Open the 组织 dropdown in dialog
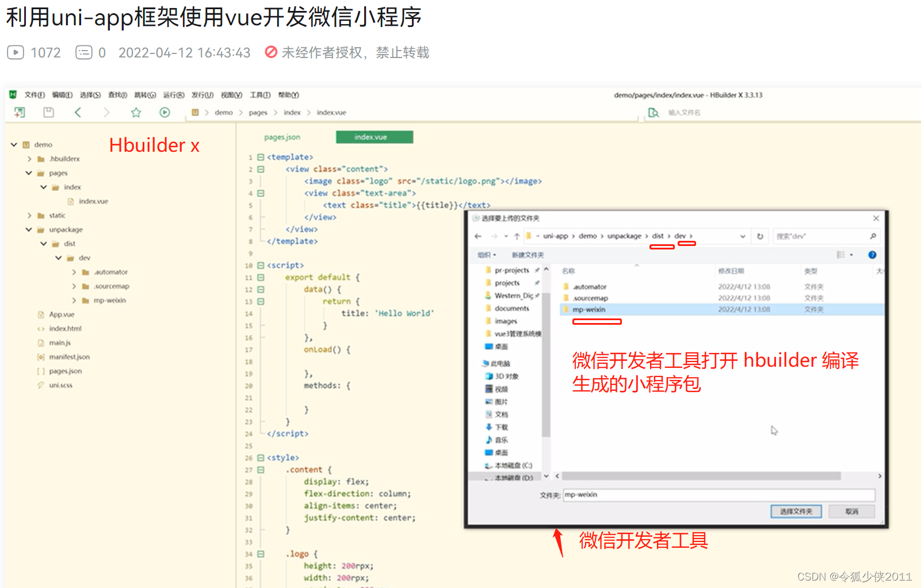 [487, 255]
